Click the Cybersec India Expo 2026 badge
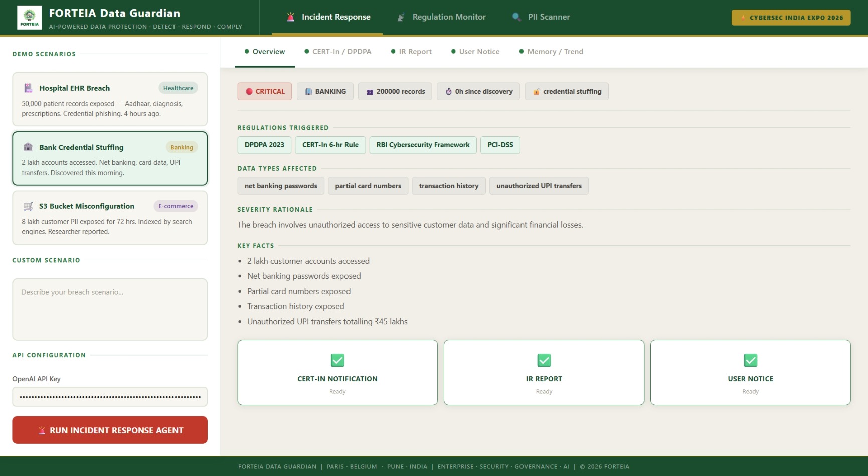The width and height of the screenshot is (868, 476). coord(791,18)
